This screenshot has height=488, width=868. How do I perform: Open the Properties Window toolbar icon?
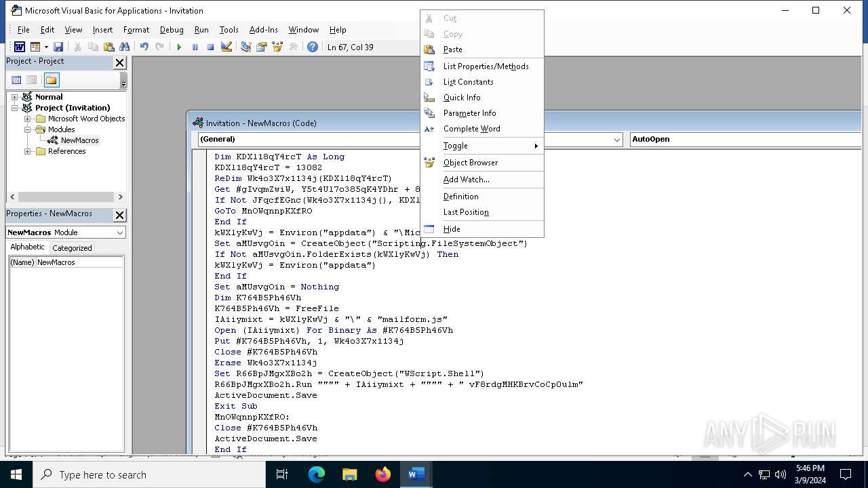click(262, 47)
